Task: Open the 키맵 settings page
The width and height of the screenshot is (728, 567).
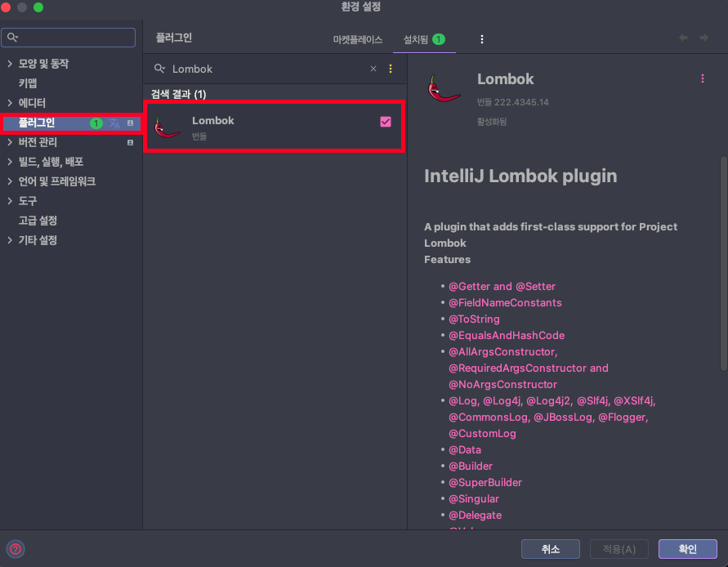Action: point(28,83)
